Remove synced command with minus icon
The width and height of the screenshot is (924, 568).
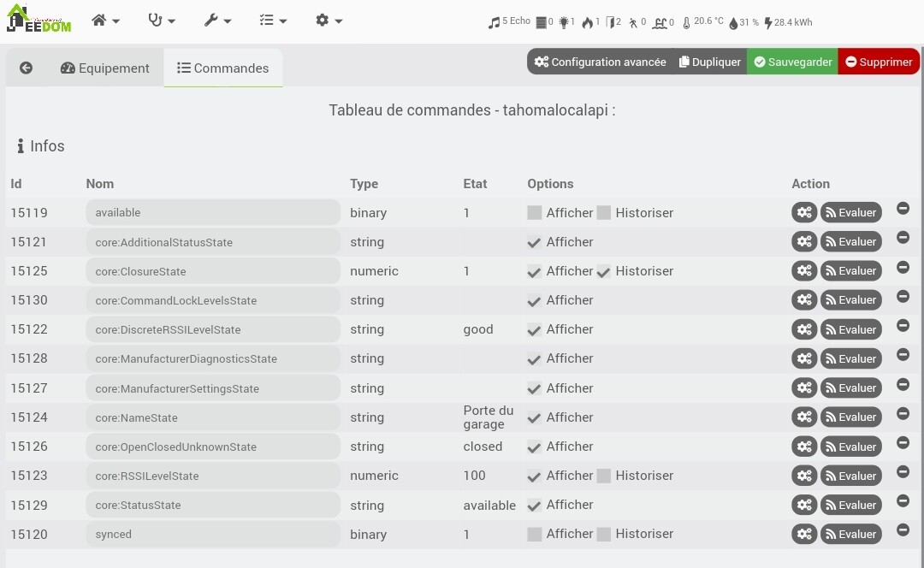[903, 530]
